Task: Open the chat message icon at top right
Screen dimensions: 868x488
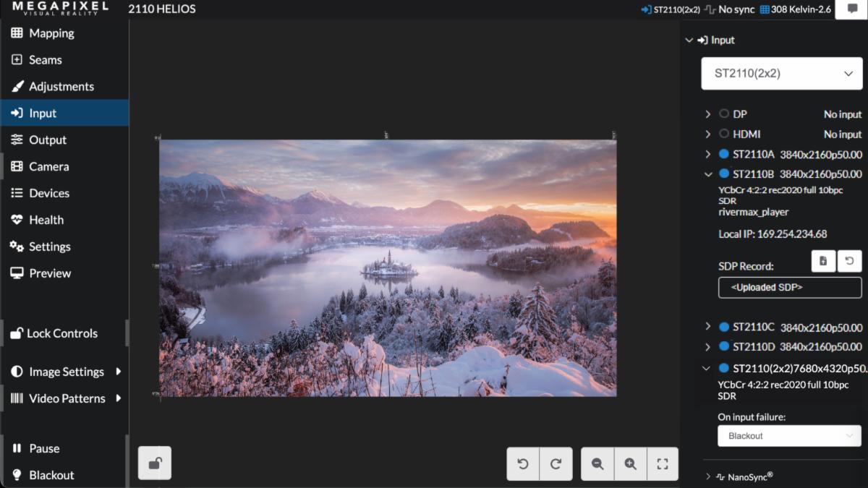Action: tap(851, 9)
